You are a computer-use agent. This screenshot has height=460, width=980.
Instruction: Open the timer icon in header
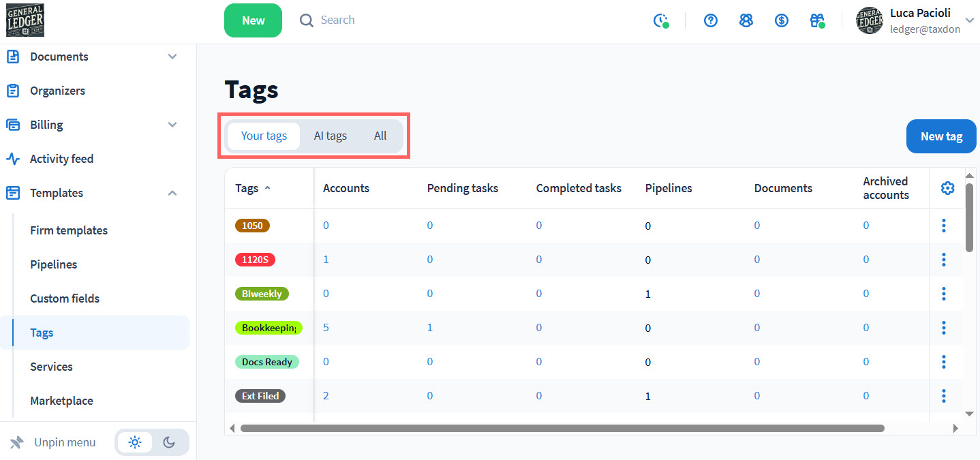click(660, 20)
